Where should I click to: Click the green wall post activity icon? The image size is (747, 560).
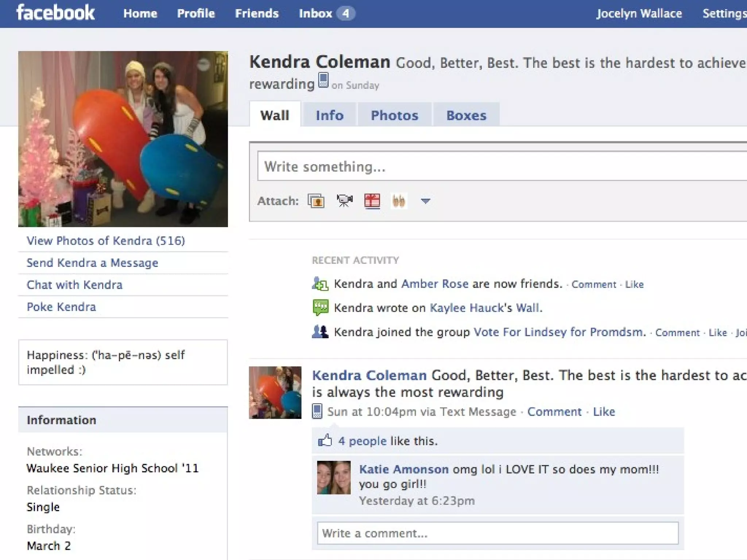tap(320, 307)
